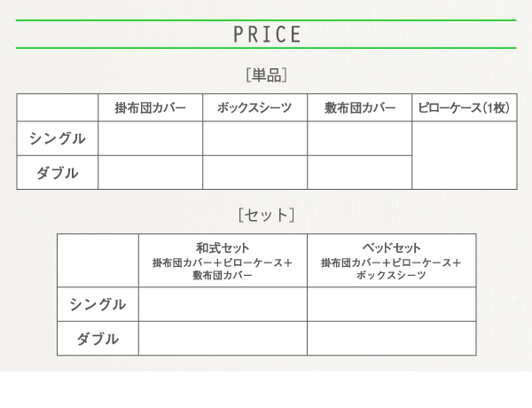Click the ピローケース(1枚) column header
532x408 pixels.
pyautogui.click(x=464, y=107)
